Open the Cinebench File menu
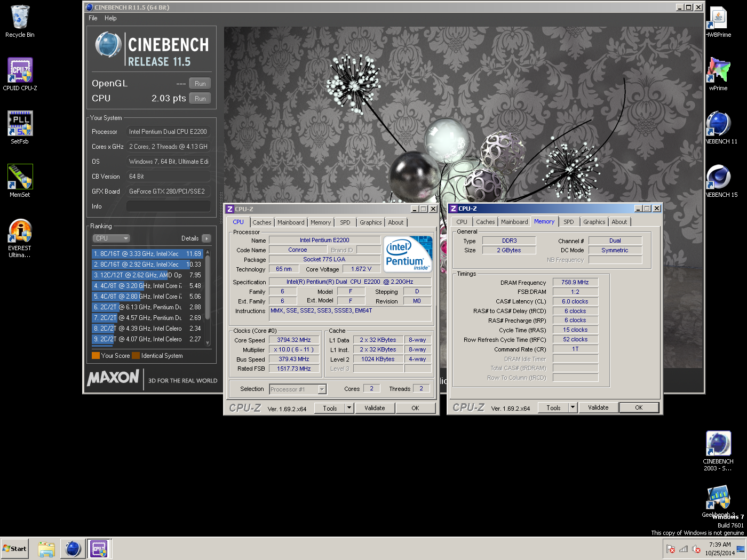Viewport: 747px width, 560px height. point(93,18)
